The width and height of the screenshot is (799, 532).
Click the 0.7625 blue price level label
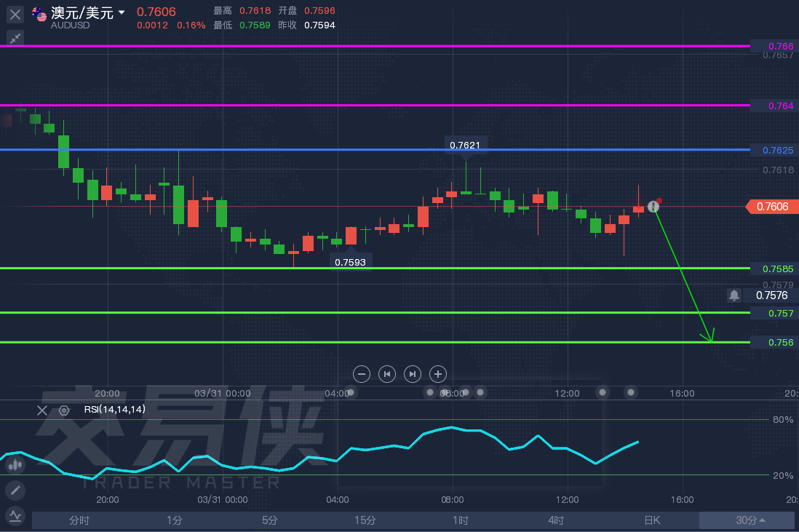pyautogui.click(x=774, y=150)
